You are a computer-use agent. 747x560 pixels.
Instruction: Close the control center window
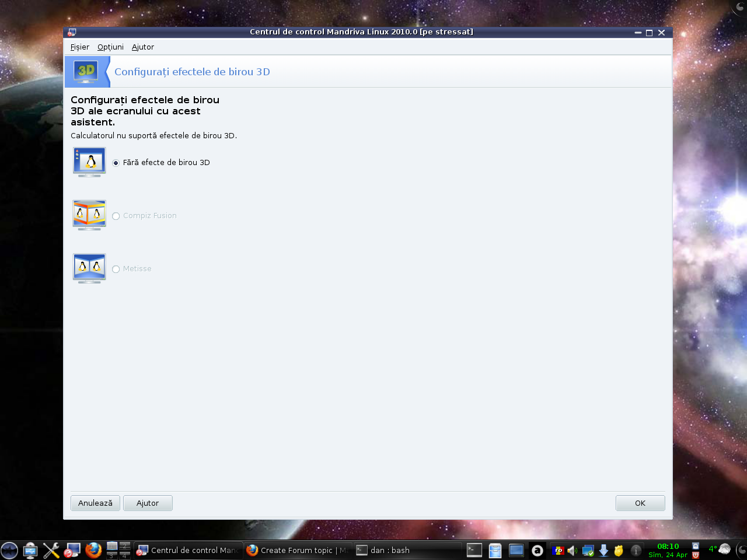coord(661,33)
